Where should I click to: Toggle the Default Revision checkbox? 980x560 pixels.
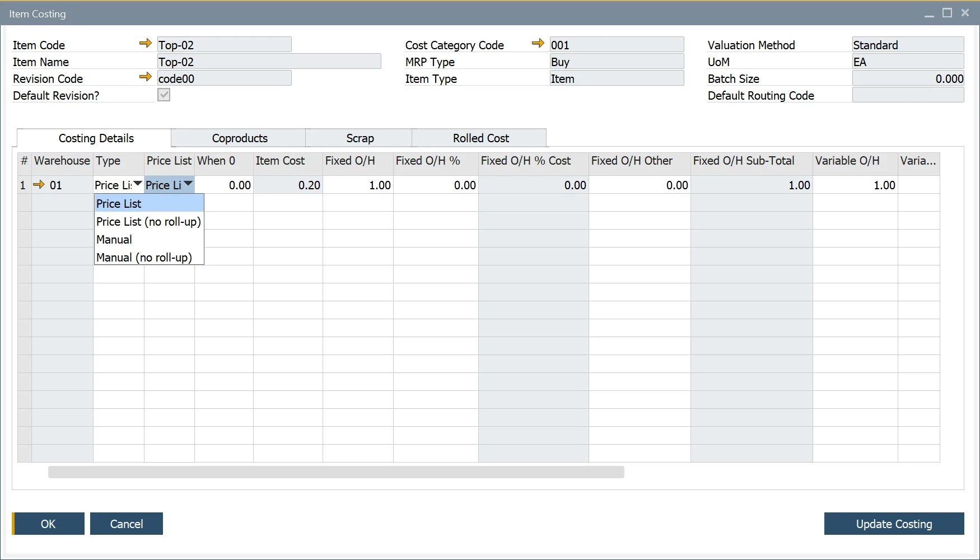[163, 95]
